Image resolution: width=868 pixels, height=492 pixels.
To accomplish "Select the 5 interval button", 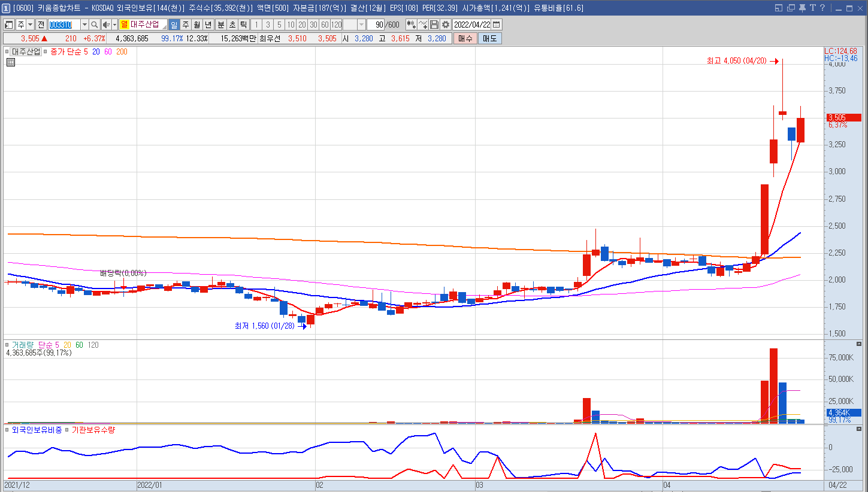I will 279,25.
